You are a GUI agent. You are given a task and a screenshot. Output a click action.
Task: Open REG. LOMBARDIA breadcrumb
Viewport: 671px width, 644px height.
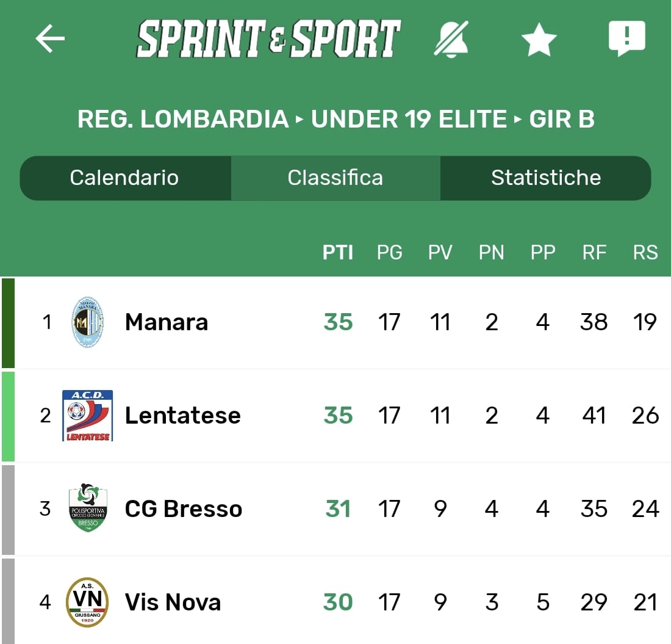click(x=183, y=119)
